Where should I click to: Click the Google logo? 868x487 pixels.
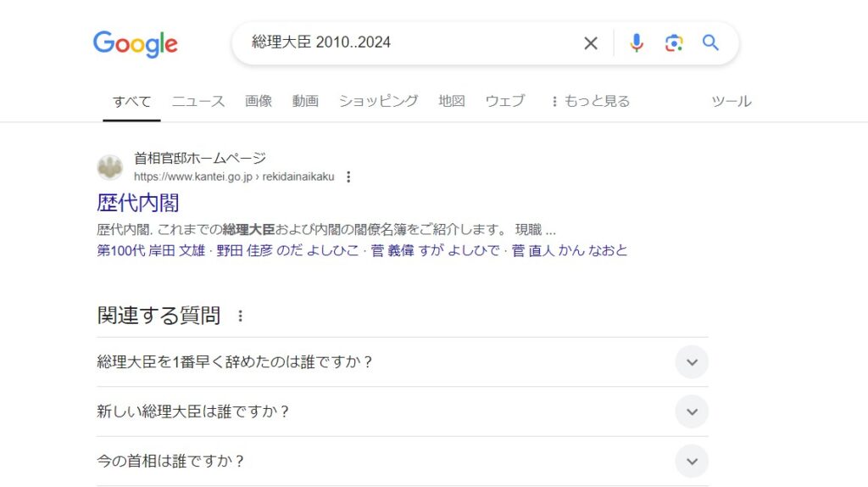click(136, 43)
